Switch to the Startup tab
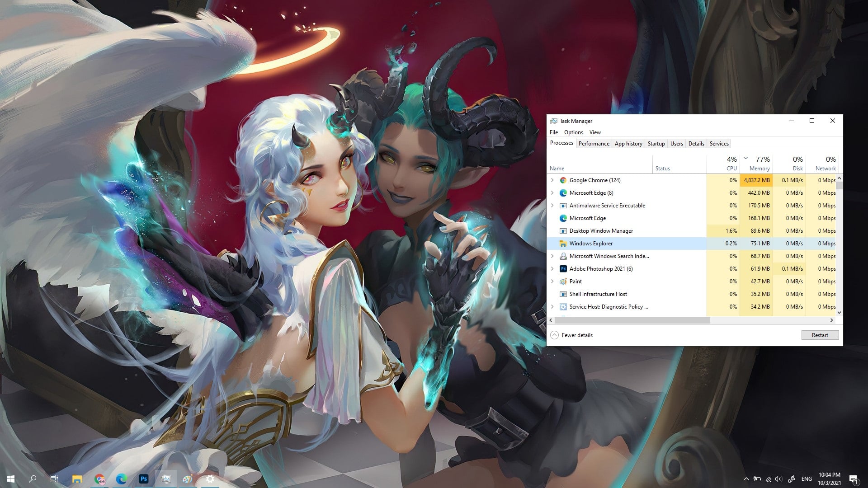The image size is (868, 488). point(656,144)
